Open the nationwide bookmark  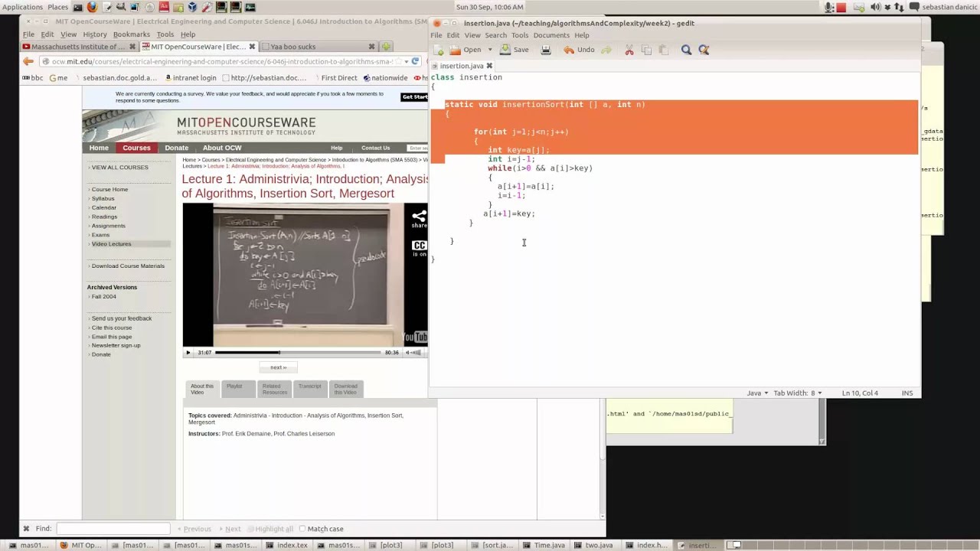(385, 77)
